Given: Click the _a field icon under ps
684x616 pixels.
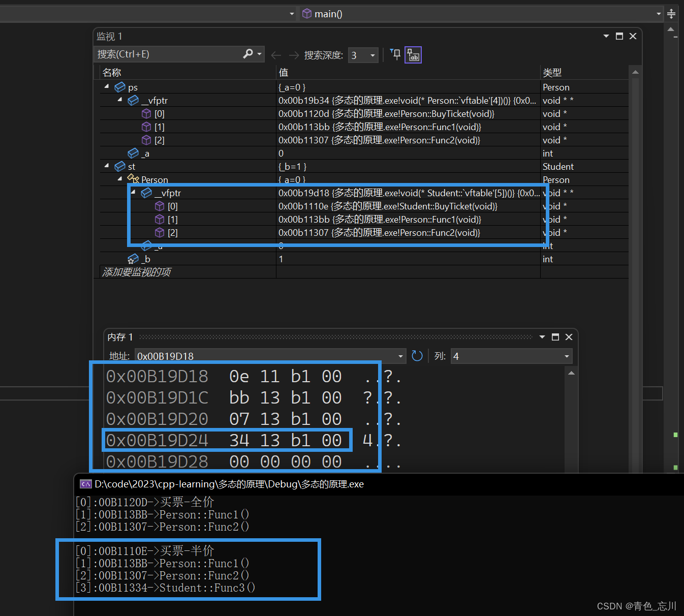Looking at the screenshot, I should (133, 153).
